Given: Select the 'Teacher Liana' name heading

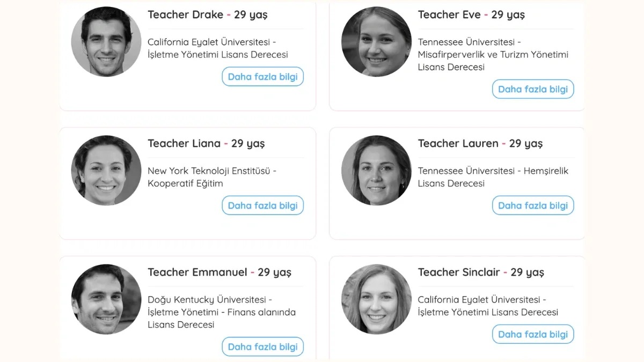Looking at the screenshot, I should [184, 143].
